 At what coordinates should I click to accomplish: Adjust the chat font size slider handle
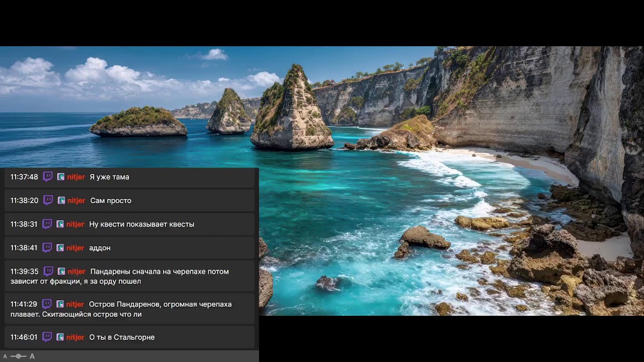pyautogui.click(x=19, y=356)
